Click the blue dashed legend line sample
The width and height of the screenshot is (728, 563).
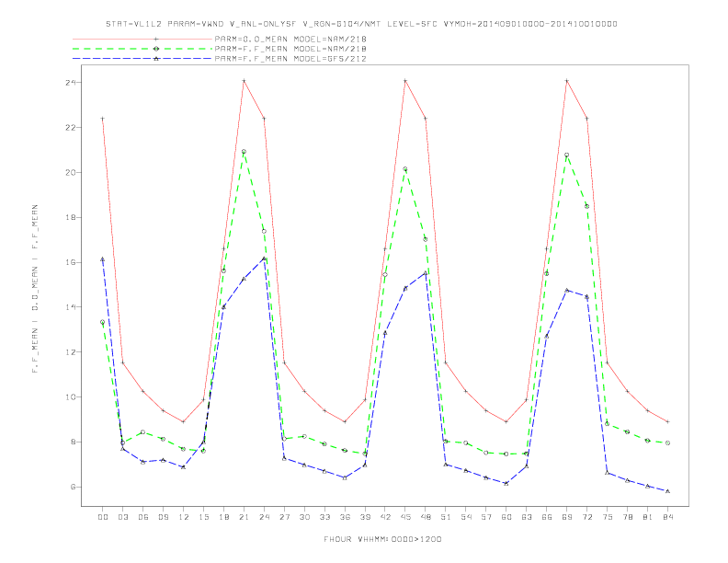(x=142, y=59)
